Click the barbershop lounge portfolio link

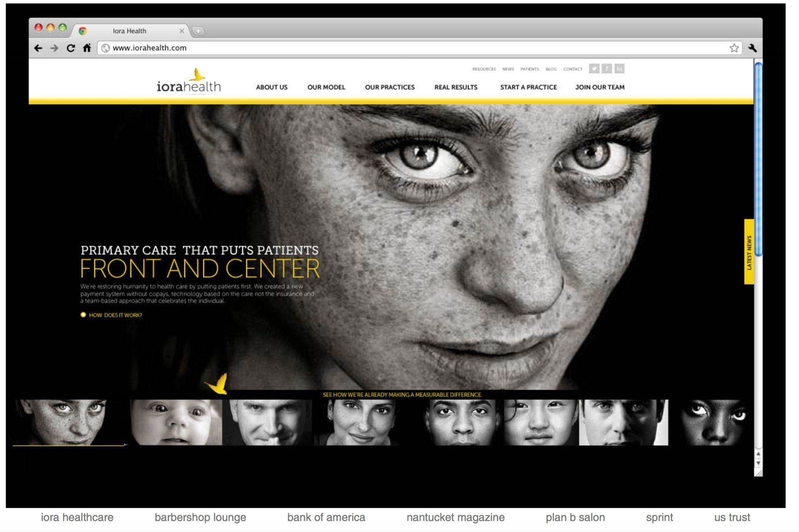[x=200, y=517]
